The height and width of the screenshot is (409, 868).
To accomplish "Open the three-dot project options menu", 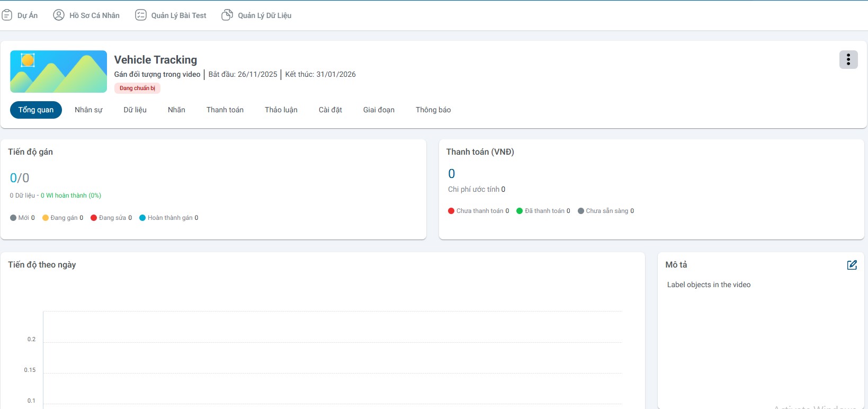I will [848, 60].
